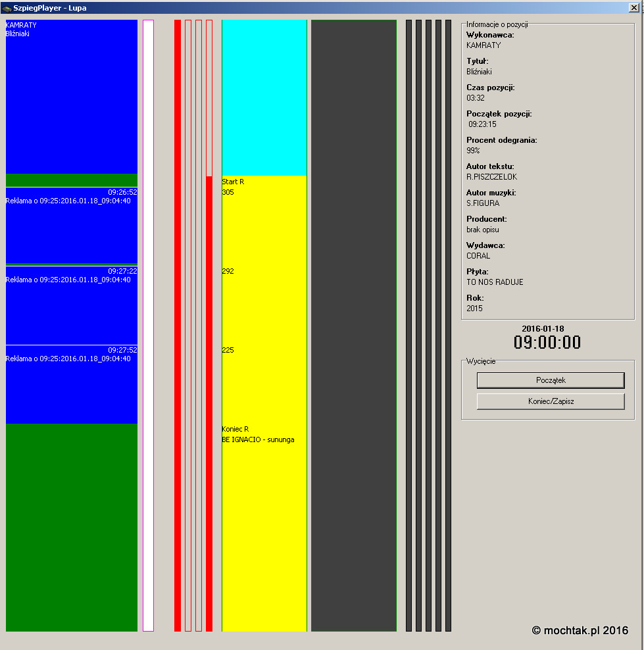Click the 03:32 item duration value
Viewport: 644px width, 650px height.
click(x=476, y=98)
